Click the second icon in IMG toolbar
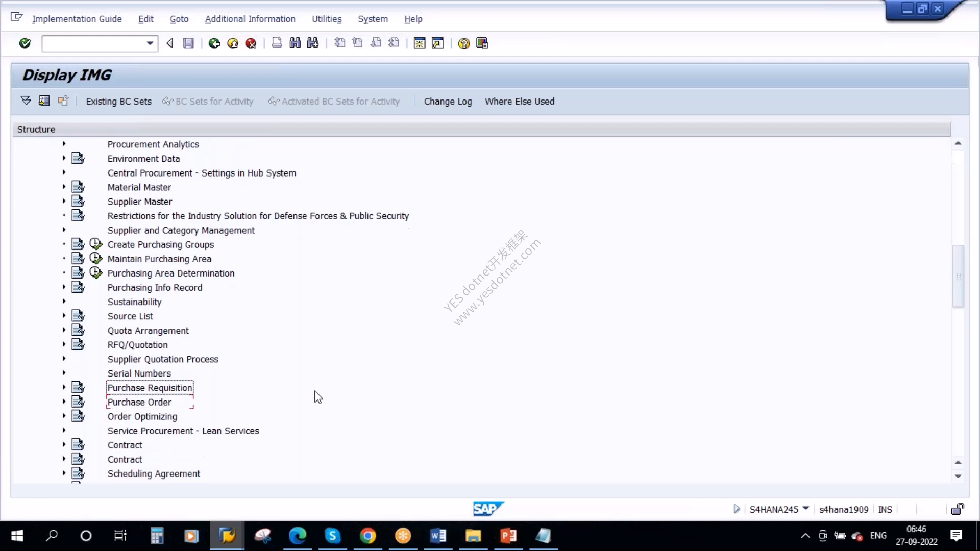Viewport: 980px width, 551px height. [44, 101]
